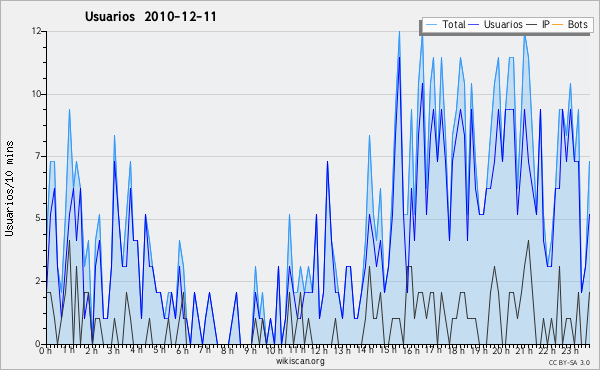Click the x-axis label '0 h'
Image resolution: width=600 pixels, height=370 pixels.
[46, 350]
